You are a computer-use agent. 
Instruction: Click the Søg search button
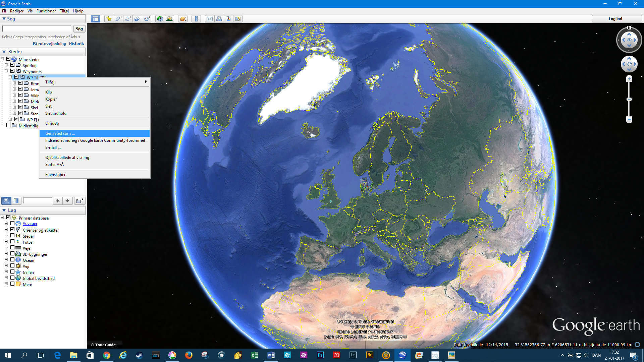pos(79,29)
